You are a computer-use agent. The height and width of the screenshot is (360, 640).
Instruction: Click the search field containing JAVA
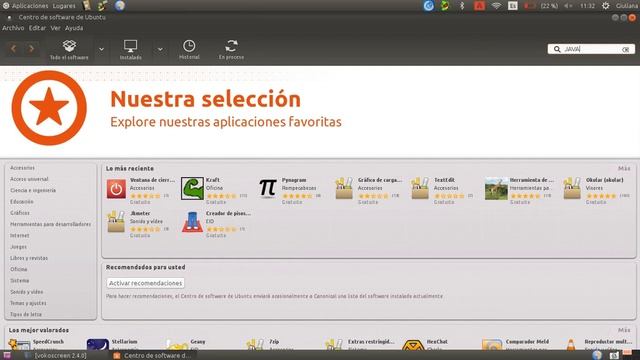[591, 49]
